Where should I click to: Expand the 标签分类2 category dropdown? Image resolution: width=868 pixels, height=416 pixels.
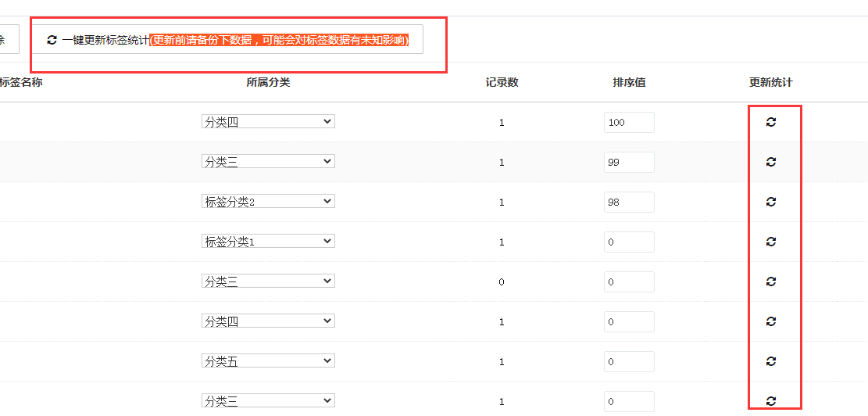coord(268,202)
